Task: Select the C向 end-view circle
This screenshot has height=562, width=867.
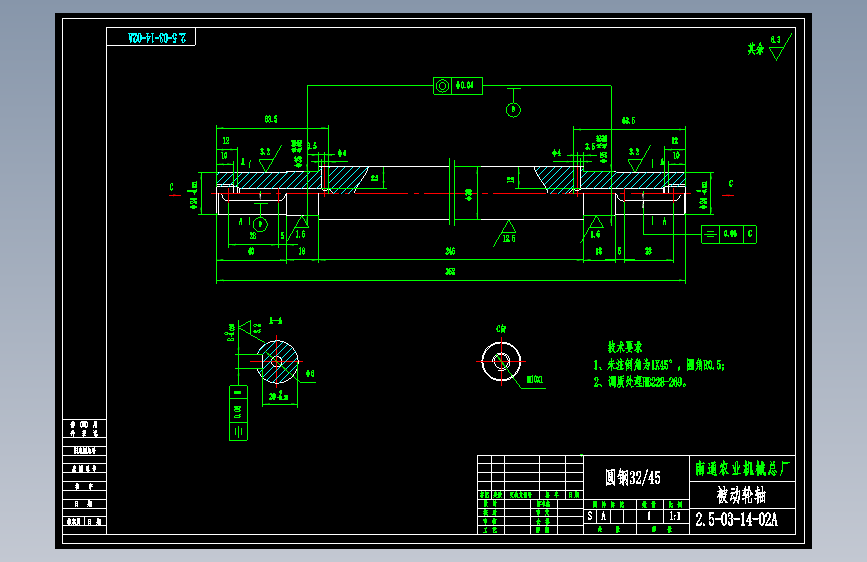Action: tap(502, 362)
